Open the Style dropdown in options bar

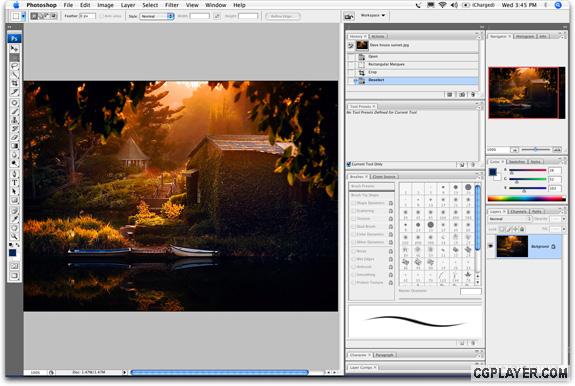pos(157,16)
